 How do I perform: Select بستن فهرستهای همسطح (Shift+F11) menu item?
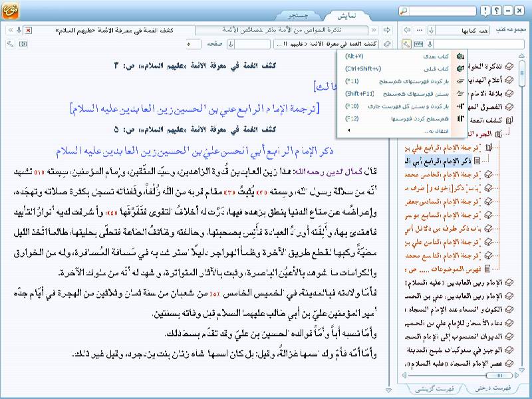[402, 94]
